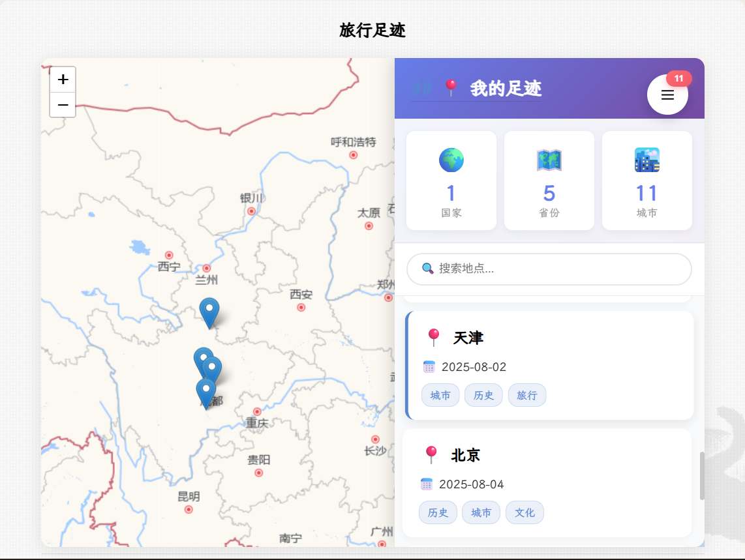The width and height of the screenshot is (745, 560).
Task: Click 太原 city label on map
Action: pyautogui.click(x=369, y=213)
